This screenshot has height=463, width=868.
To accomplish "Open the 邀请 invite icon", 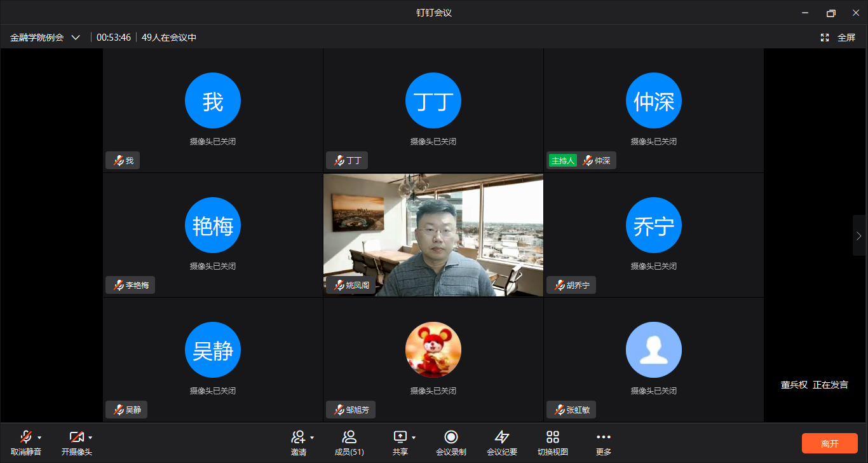I will (x=298, y=437).
